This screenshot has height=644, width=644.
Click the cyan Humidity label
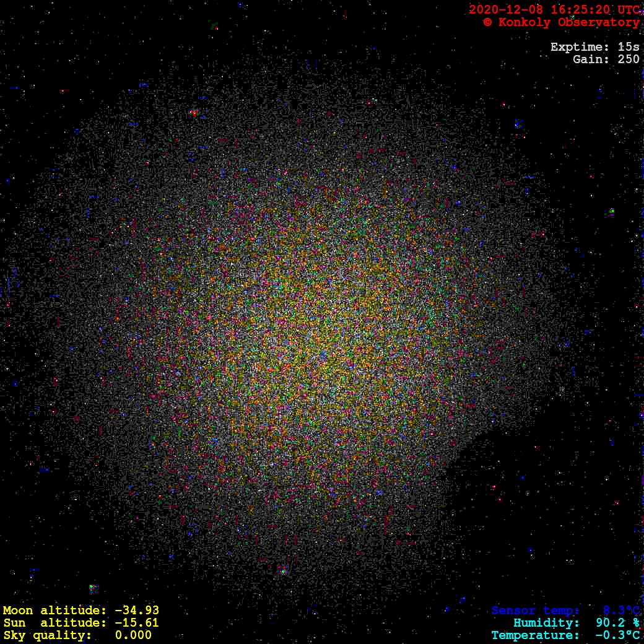(546, 623)
